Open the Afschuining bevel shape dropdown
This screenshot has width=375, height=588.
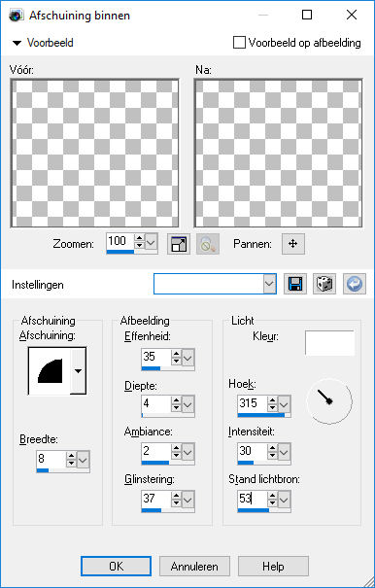click(78, 371)
